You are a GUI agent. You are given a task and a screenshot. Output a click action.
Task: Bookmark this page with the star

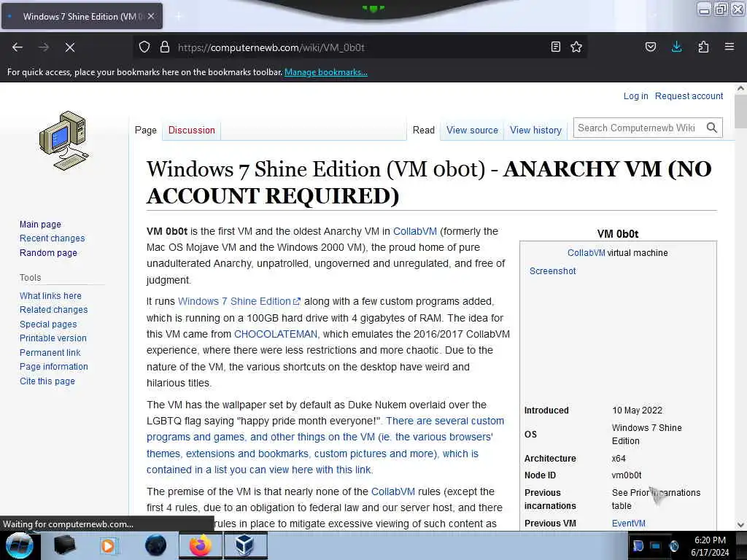576,47
